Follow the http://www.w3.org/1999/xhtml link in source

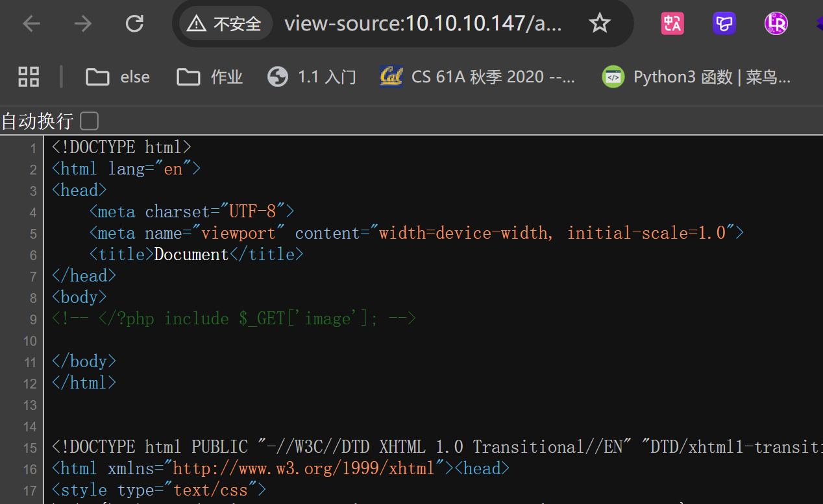coord(308,468)
